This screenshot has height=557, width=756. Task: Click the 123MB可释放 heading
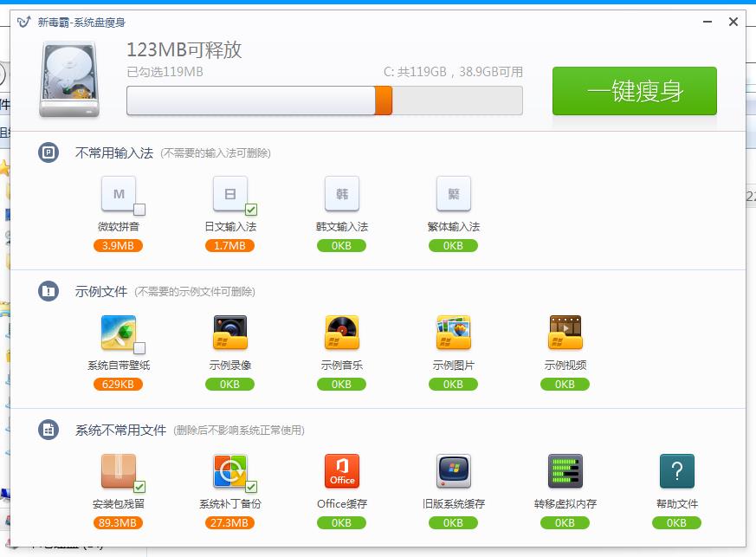pyautogui.click(x=184, y=49)
